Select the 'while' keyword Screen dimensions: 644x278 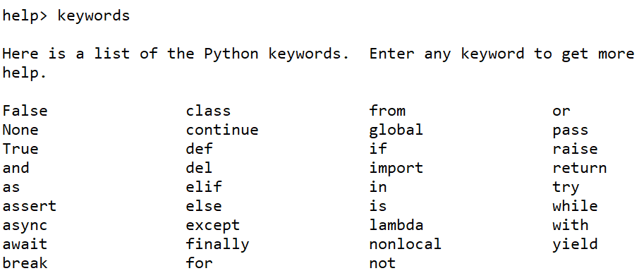pos(575,206)
